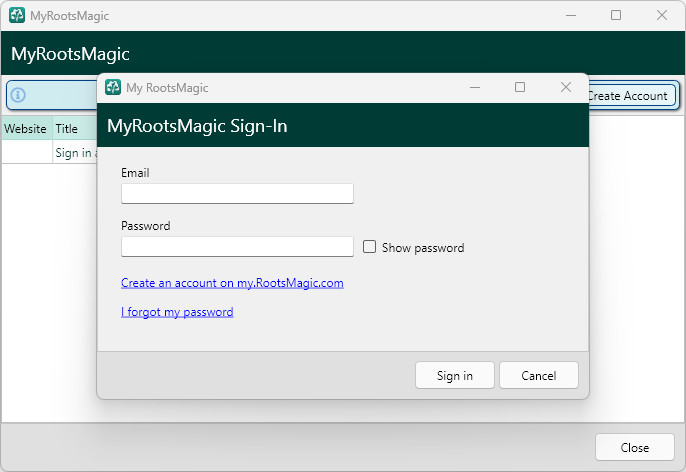This screenshot has width=686, height=472.
Task: Click the Password input field
Action: [x=237, y=247]
